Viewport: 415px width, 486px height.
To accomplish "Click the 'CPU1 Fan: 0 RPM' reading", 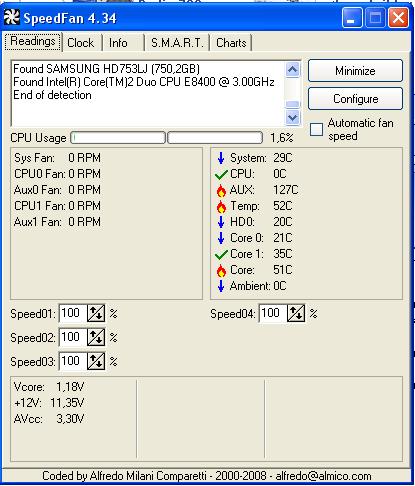I will tap(57, 206).
